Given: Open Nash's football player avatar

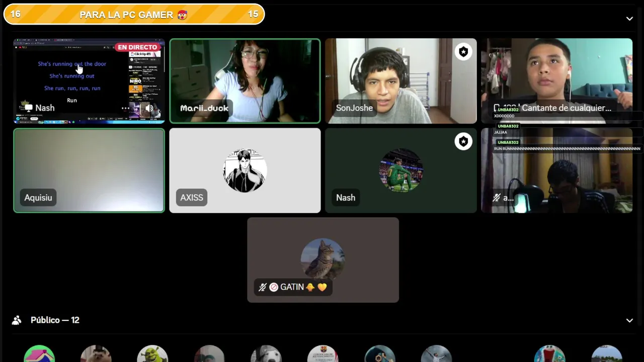Looking at the screenshot, I should click(x=401, y=170).
